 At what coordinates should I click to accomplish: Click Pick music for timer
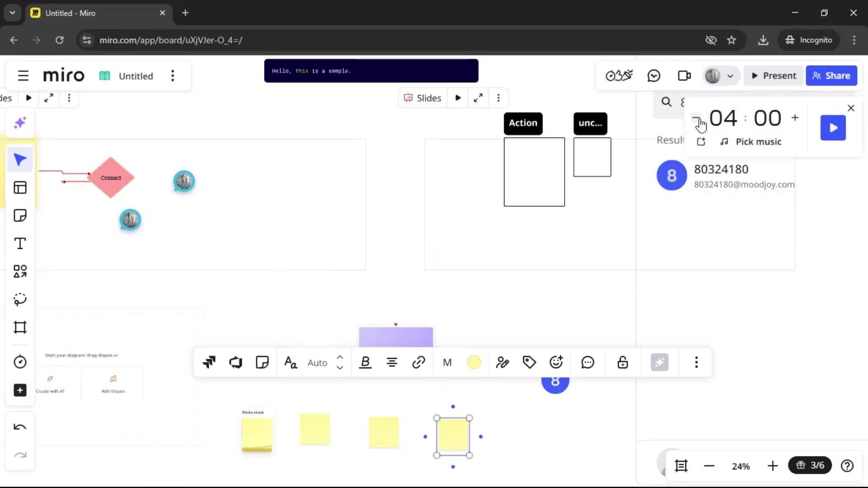tap(750, 142)
